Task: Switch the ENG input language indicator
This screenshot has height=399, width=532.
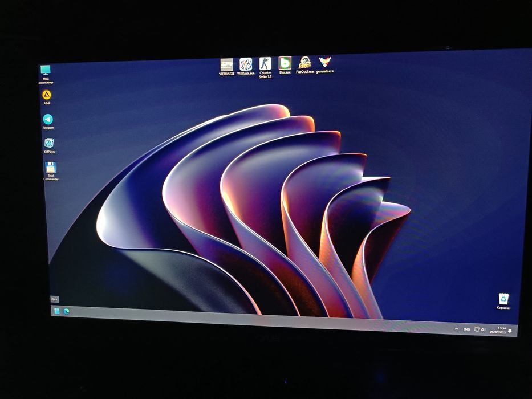Action: click(x=467, y=329)
